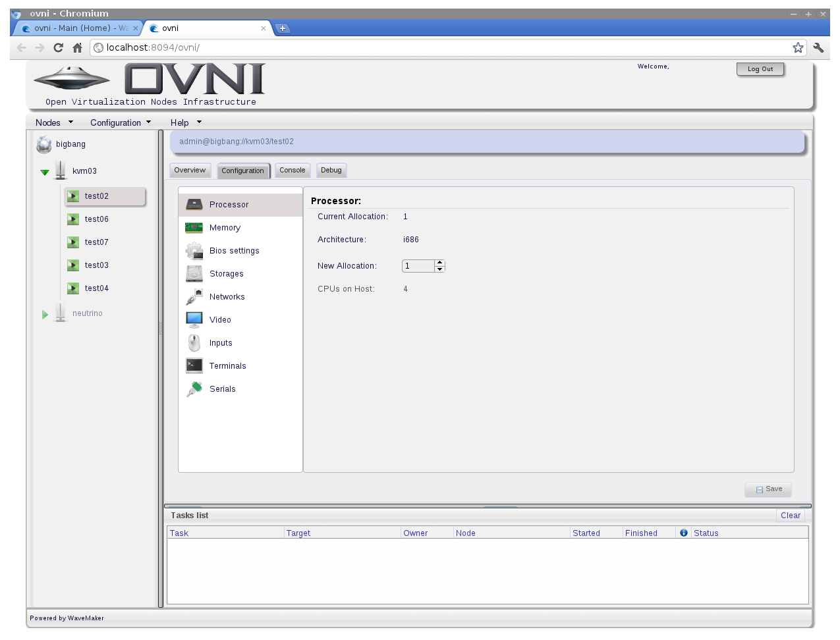Expand the neutrino node
The image size is (840, 640).
[45, 313]
